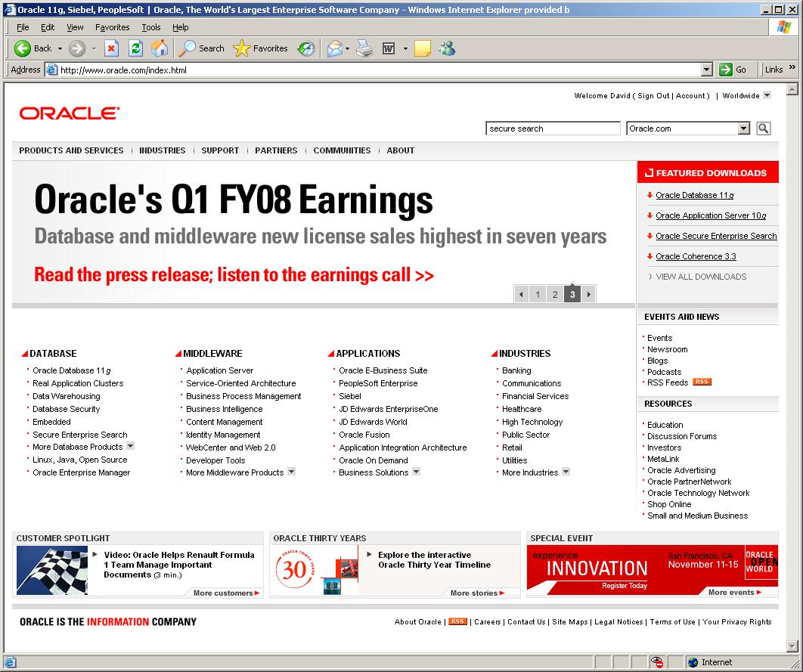
Task: Click the Back arrow icon
Action: [x=22, y=48]
